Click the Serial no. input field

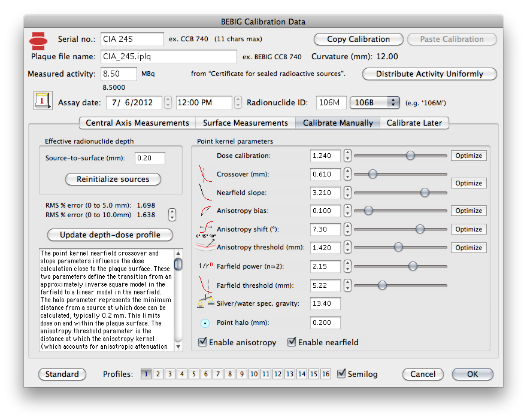tap(132, 39)
